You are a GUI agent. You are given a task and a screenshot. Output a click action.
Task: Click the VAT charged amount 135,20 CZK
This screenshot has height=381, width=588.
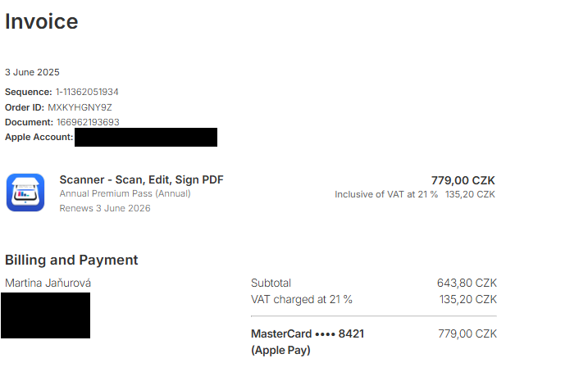point(467,300)
